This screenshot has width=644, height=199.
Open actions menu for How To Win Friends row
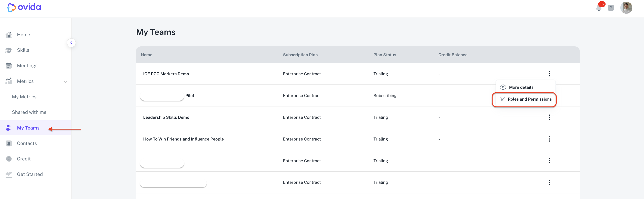pyautogui.click(x=549, y=139)
